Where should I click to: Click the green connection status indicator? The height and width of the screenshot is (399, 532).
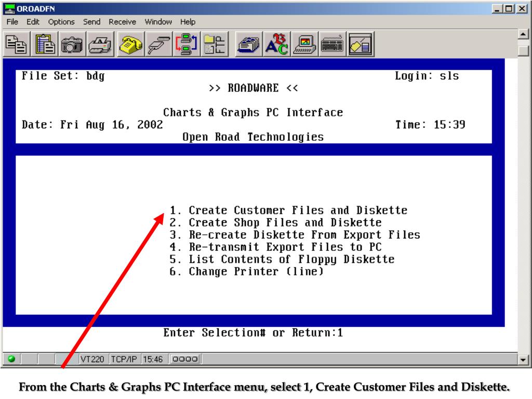(x=11, y=358)
